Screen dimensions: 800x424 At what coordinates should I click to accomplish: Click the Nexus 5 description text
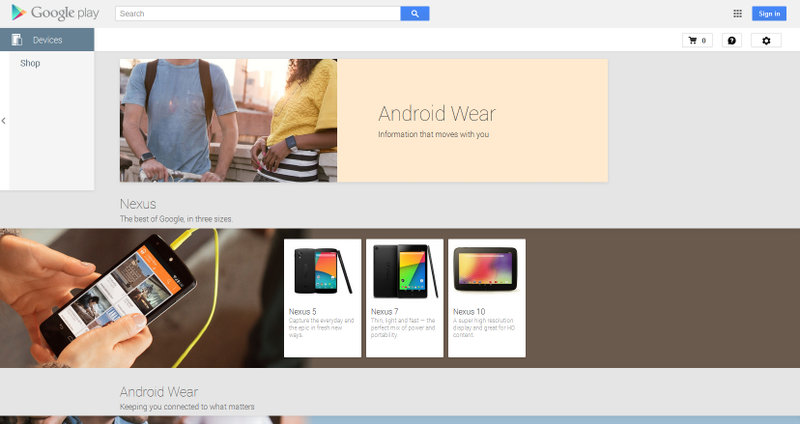click(x=321, y=328)
